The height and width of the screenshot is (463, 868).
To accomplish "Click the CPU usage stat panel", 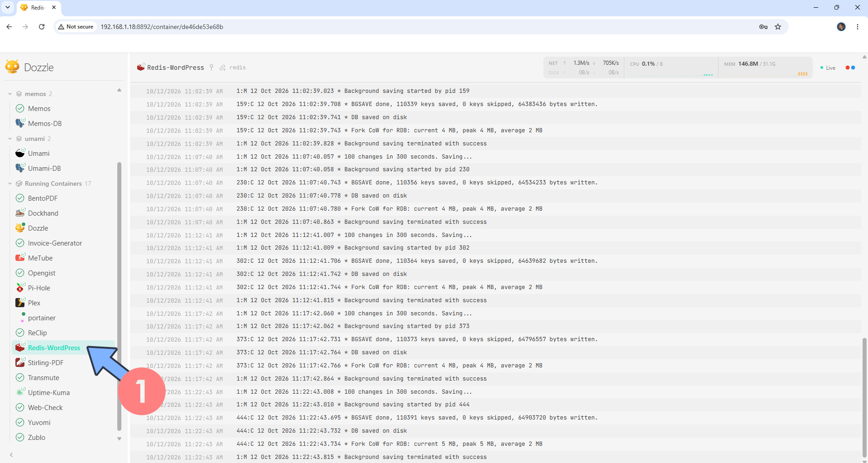I will pyautogui.click(x=671, y=68).
